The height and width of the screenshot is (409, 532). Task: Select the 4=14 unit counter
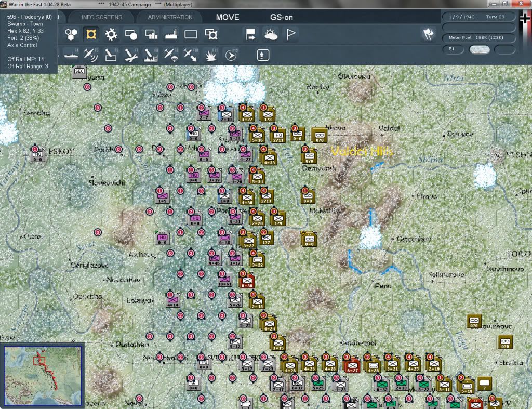172,300
